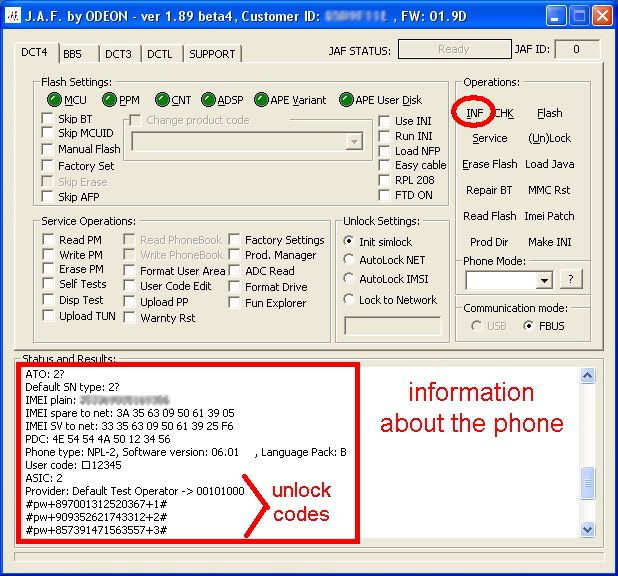The height and width of the screenshot is (576, 618).
Task: Toggle the CNT green flash indicator
Action: (x=162, y=100)
